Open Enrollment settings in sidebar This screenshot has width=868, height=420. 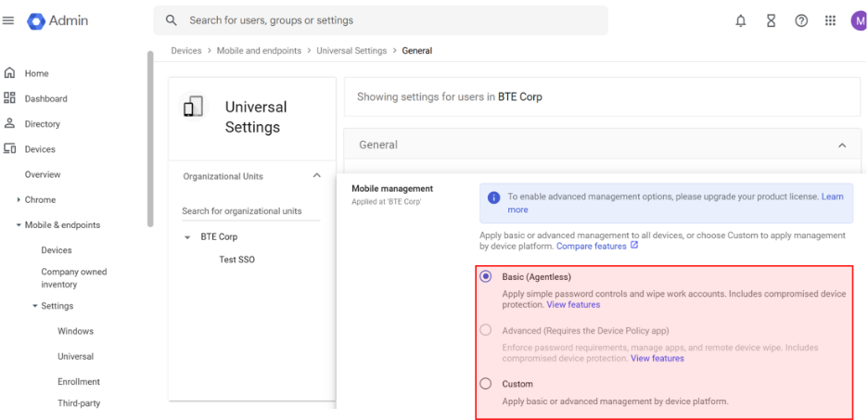[x=79, y=382]
